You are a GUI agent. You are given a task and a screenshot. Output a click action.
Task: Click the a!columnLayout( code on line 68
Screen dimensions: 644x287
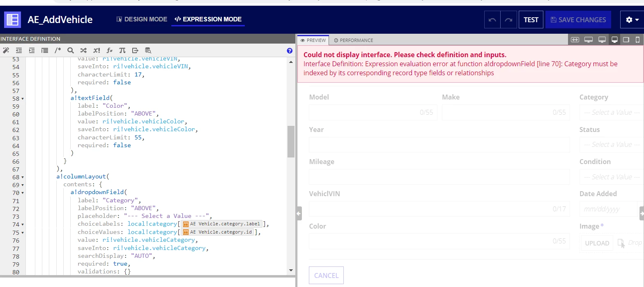83,177
